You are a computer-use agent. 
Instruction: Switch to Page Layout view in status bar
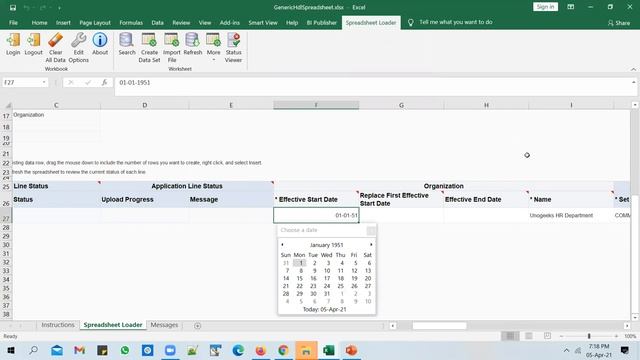529,336
